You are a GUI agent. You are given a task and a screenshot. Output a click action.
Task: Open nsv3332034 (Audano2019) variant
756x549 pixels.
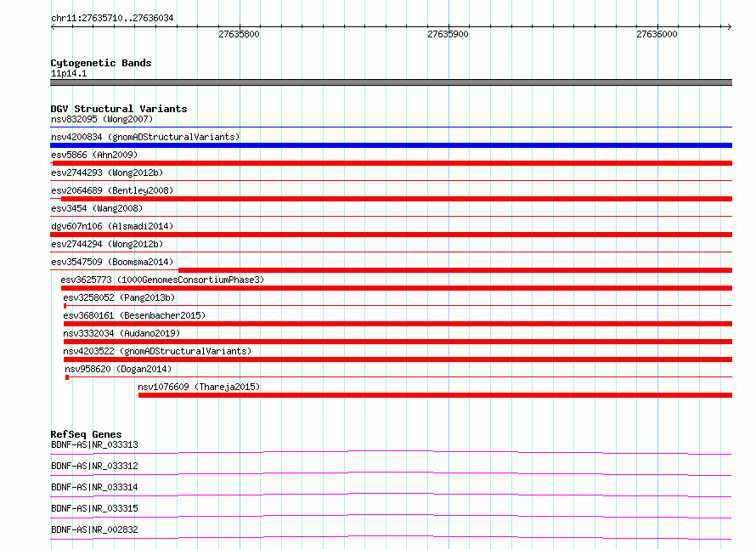point(121,333)
